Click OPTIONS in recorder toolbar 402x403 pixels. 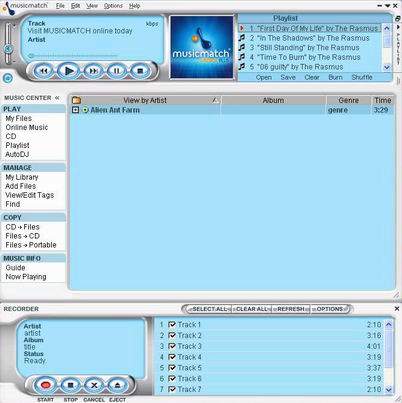pyautogui.click(x=329, y=309)
